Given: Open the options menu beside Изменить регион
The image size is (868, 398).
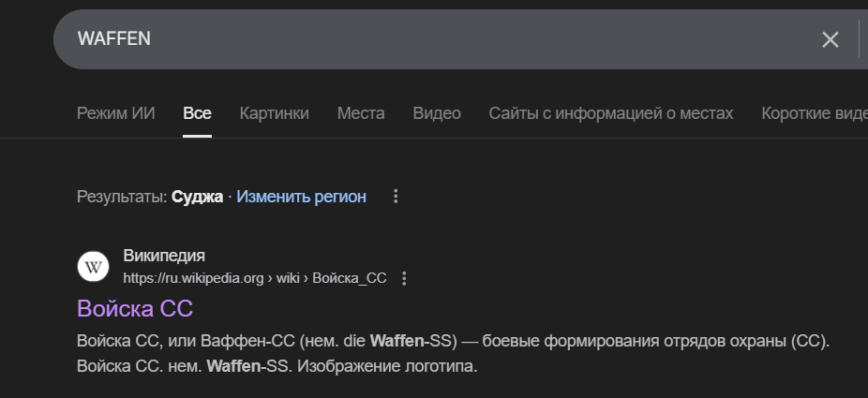Looking at the screenshot, I should [x=396, y=197].
